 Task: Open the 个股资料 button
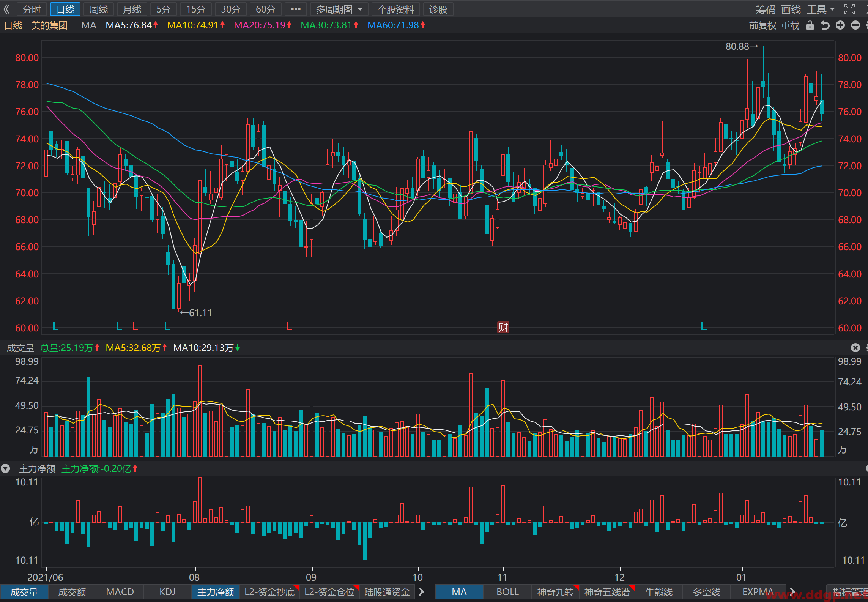pos(395,9)
